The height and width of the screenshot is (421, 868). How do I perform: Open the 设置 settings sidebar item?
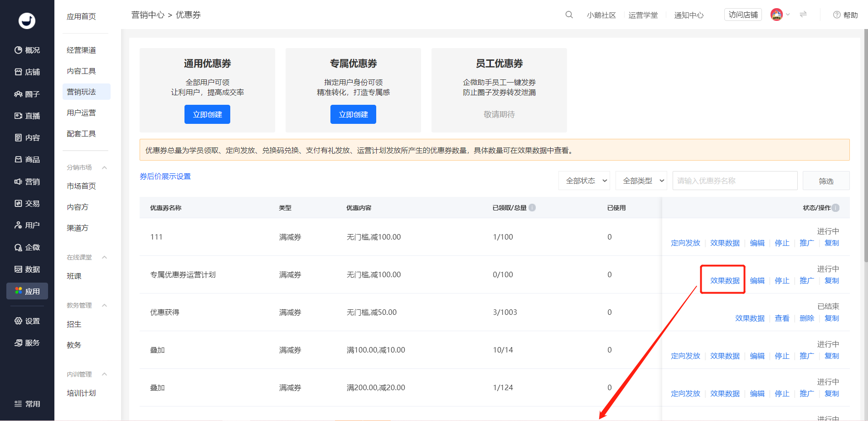click(x=27, y=321)
